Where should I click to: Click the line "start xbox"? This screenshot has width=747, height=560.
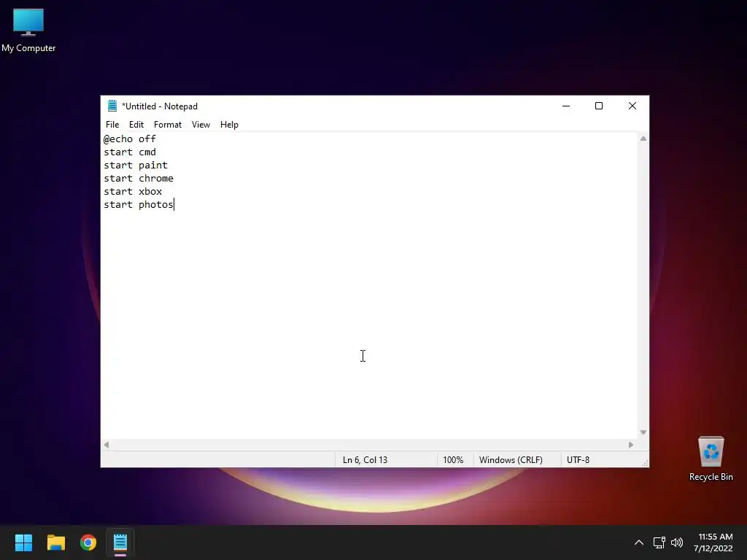coord(133,192)
